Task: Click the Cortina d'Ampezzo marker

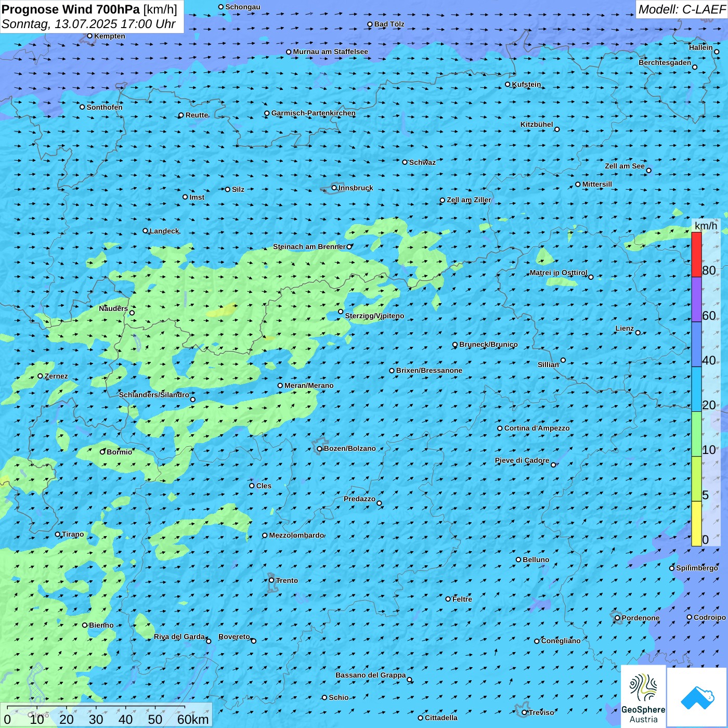Action: 500,428
